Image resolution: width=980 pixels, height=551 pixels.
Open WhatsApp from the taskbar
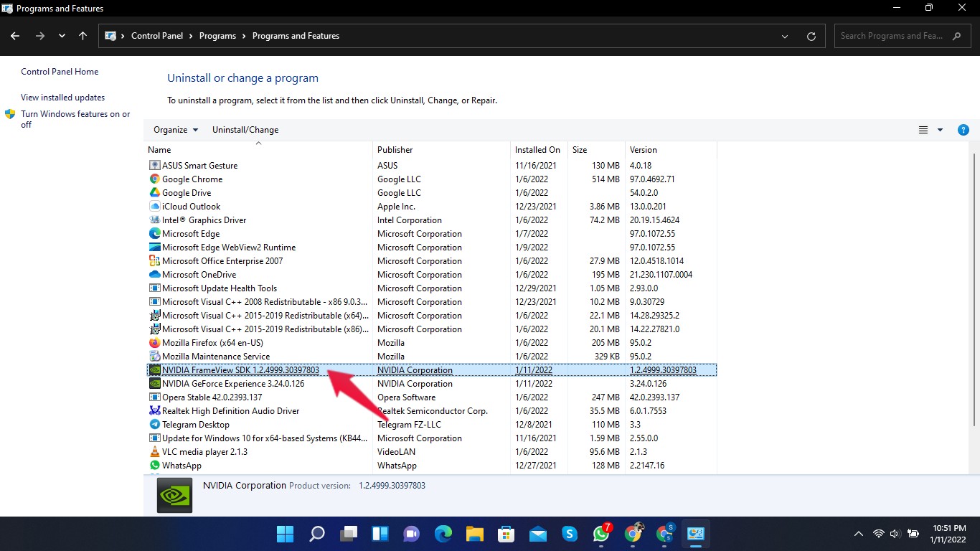tap(601, 534)
